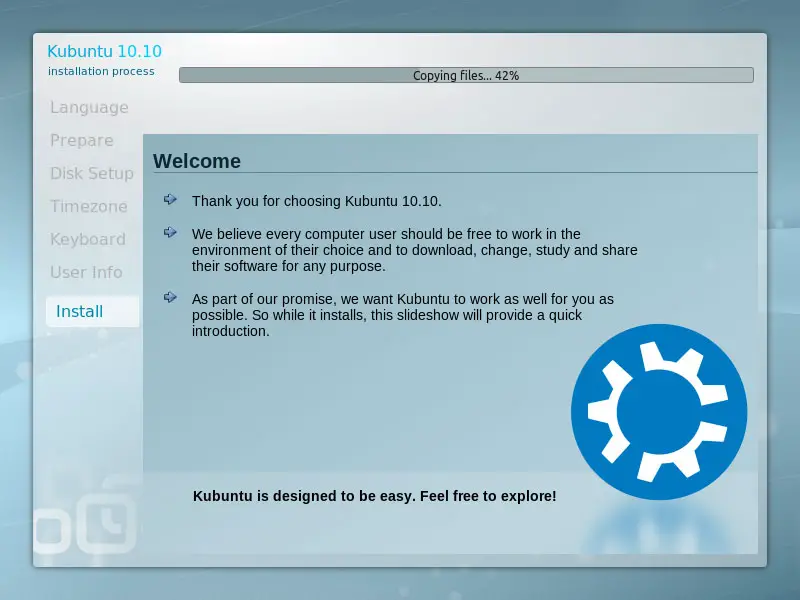Click the Kubuntu 10.10 title
Viewport: 800px width, 600px height.
[x=105, y=51]
